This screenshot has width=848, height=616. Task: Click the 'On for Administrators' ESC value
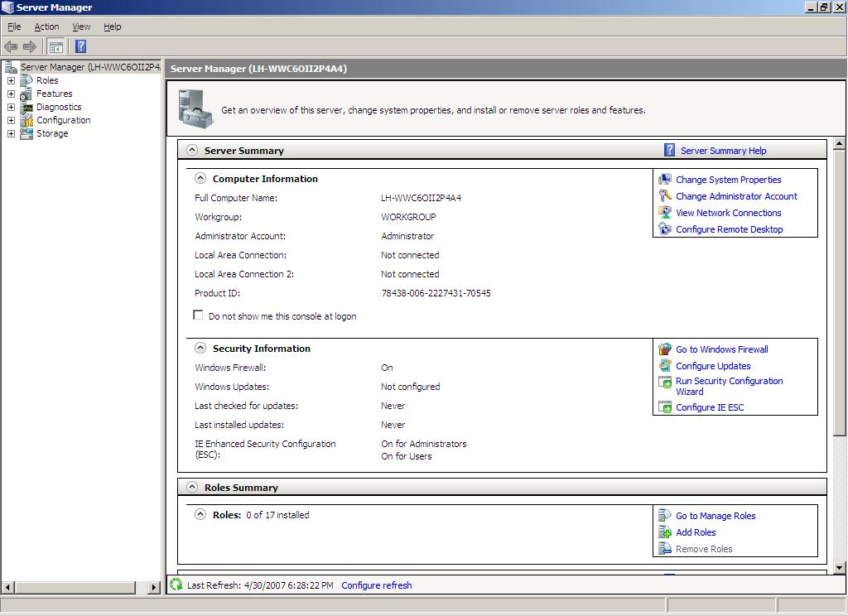(423, 444)
